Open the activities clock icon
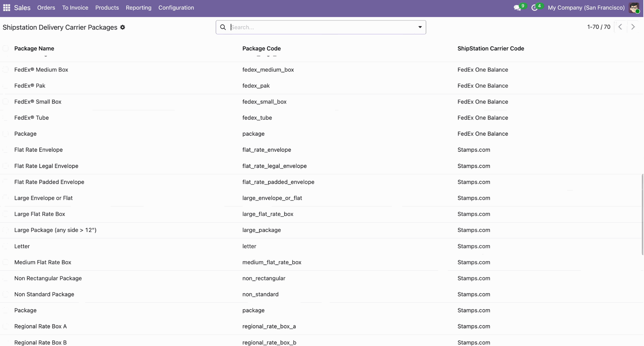 click(x=534, y=8)
